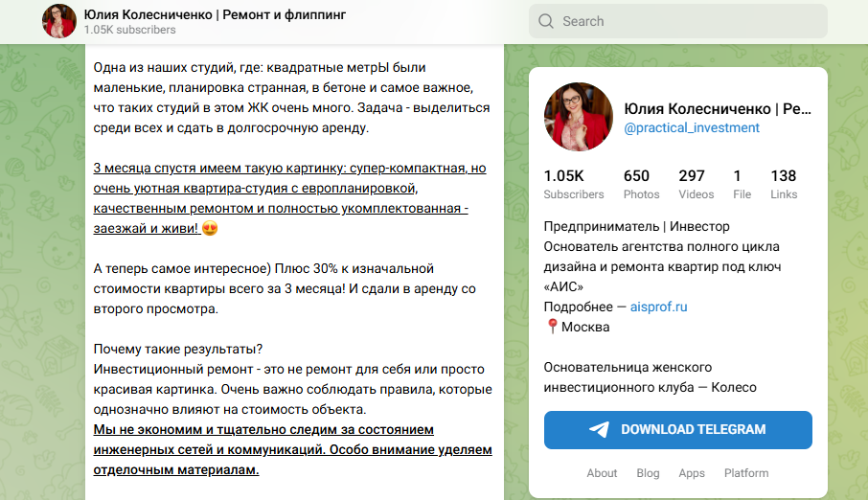Viewport: 868px width, 500px height.
Task: Click 'Предприниматель | Инвестор' description line
Action: 636,226
